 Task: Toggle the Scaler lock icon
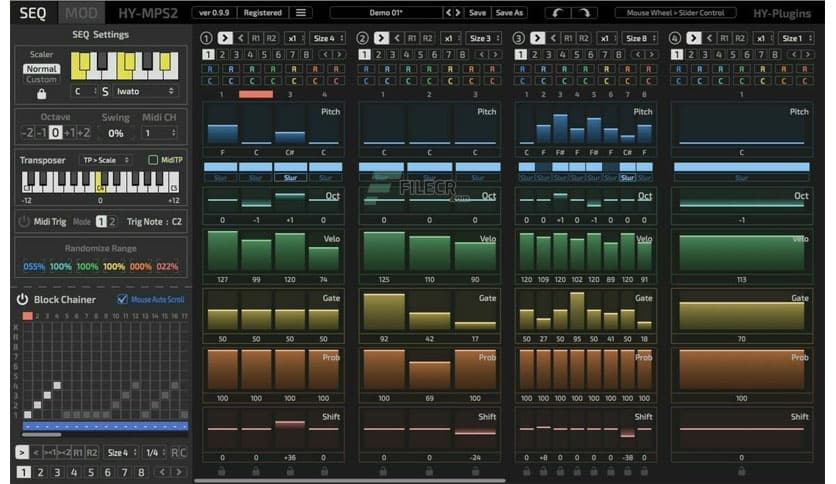(42, 94)
